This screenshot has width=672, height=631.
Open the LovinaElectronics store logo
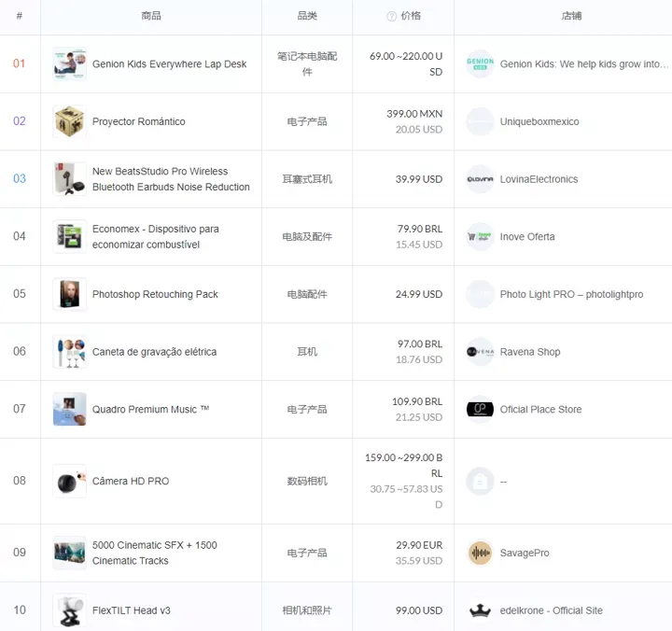(x=480, y=179)
